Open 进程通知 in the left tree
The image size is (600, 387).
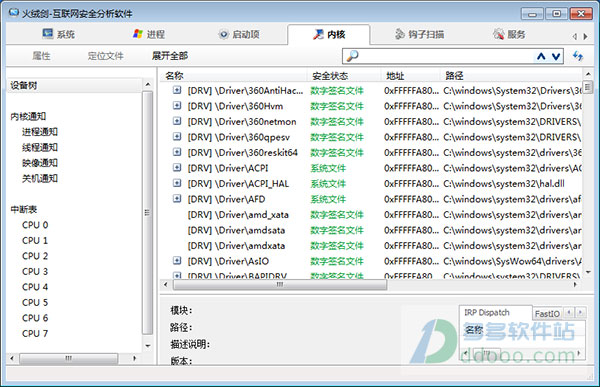coord(40,132)
